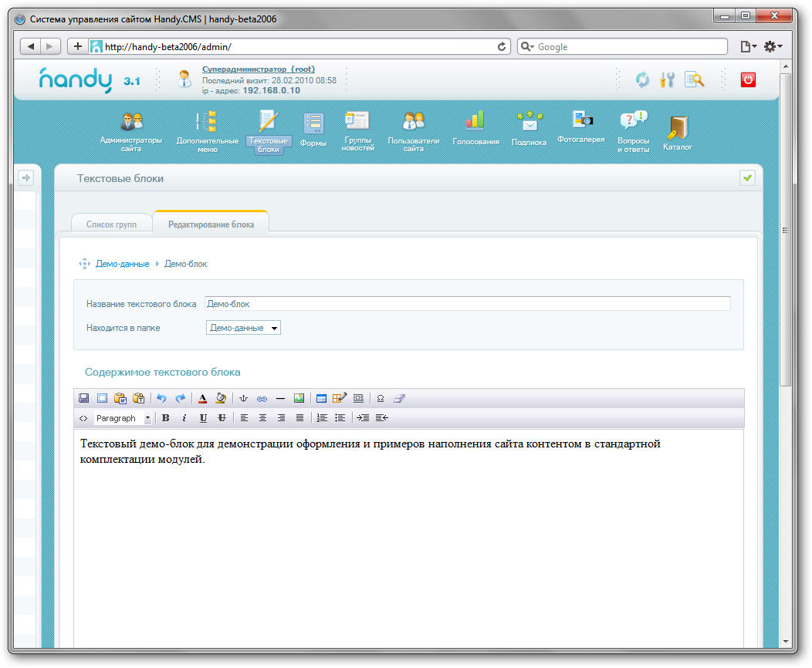
Task: Insert table using the editor toolbar
Action: coord(322,399)
